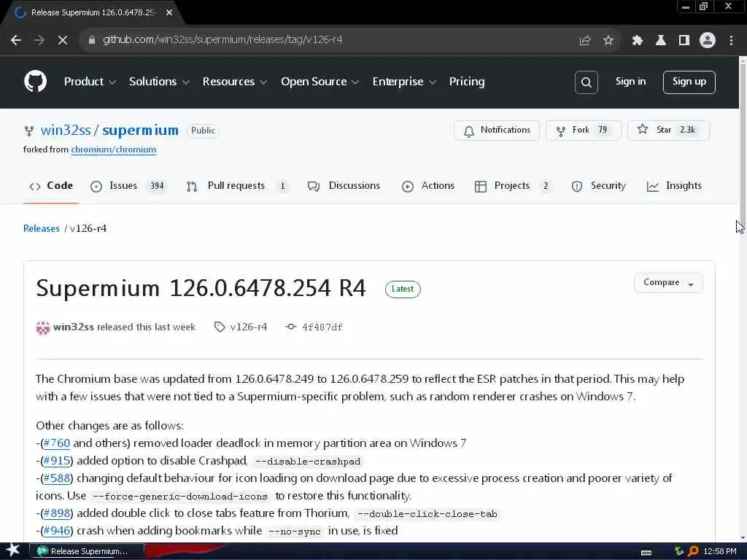Open the win32ss owner link

click(x=66, y=130)
